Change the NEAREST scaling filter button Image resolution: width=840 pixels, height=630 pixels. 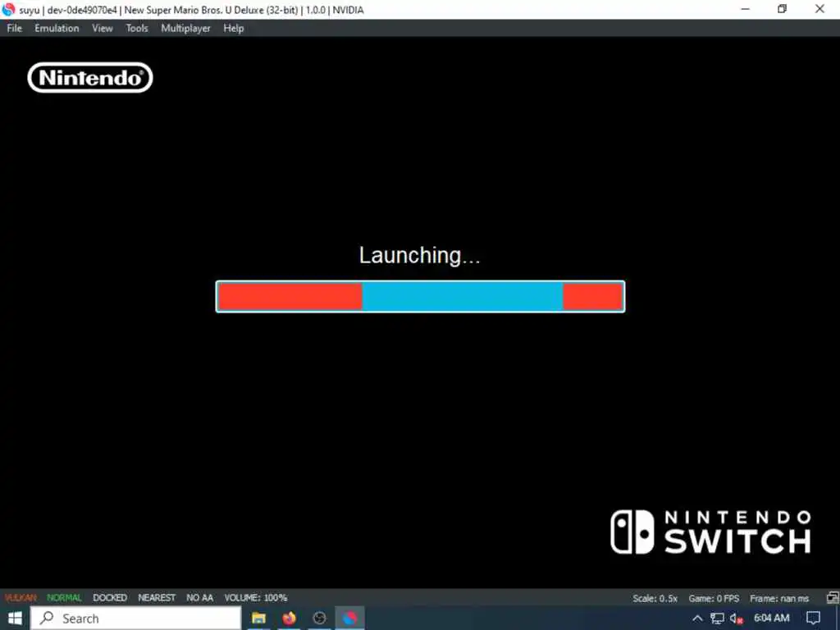pyautogui.click(x=157, y=598)
